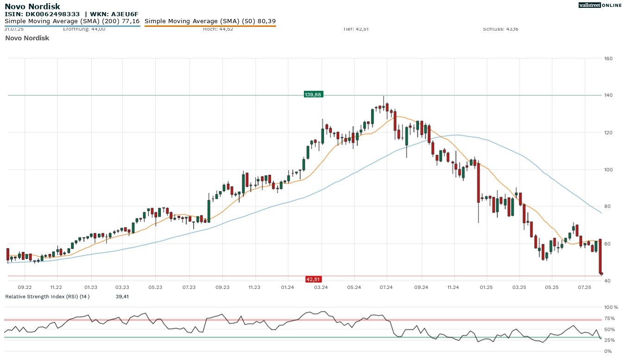625x364 pixels.
Task: Click the 120 price axis label
Action: 608,133
